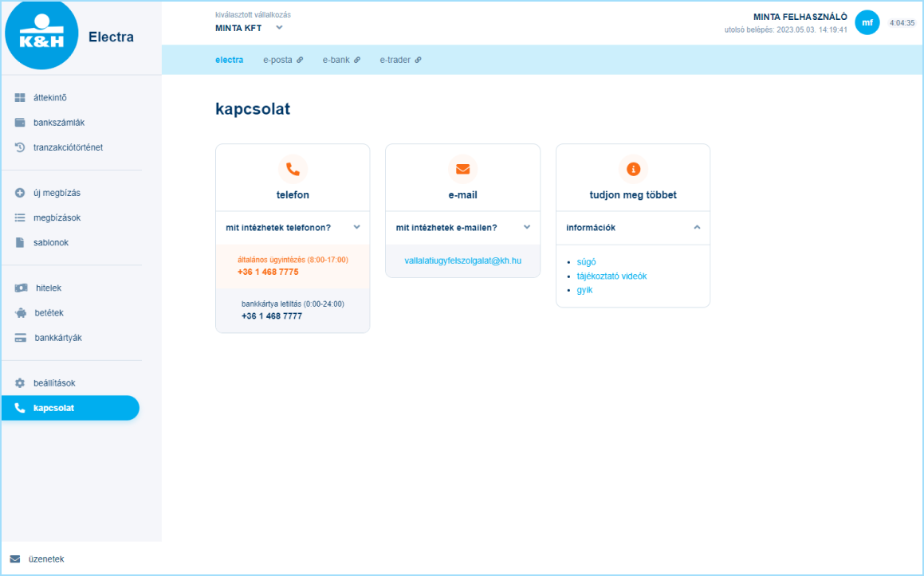
Task: Click the új megbízás plus icon
Action: pos(18,192)
